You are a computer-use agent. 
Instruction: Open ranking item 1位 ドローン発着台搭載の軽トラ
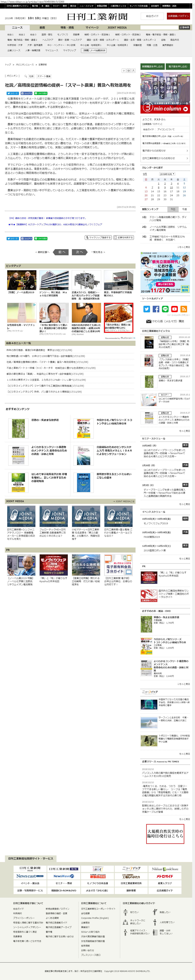click(168, 219)
